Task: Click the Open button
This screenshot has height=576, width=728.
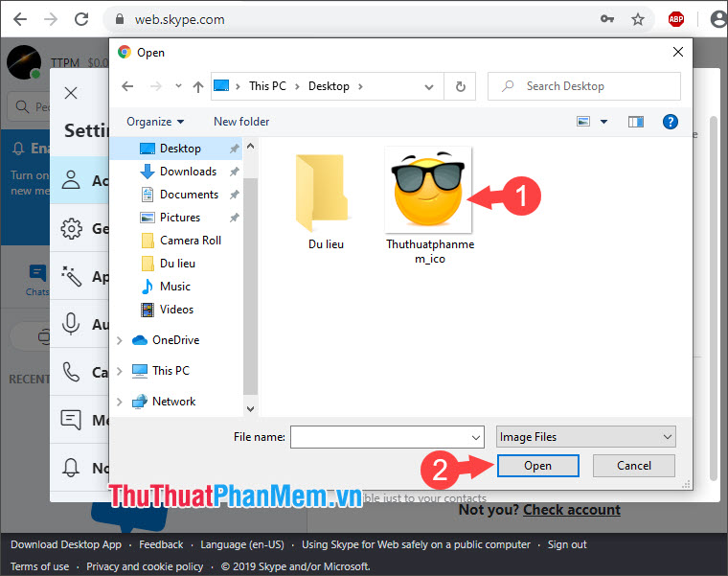Action: click(x=537, y=466)
